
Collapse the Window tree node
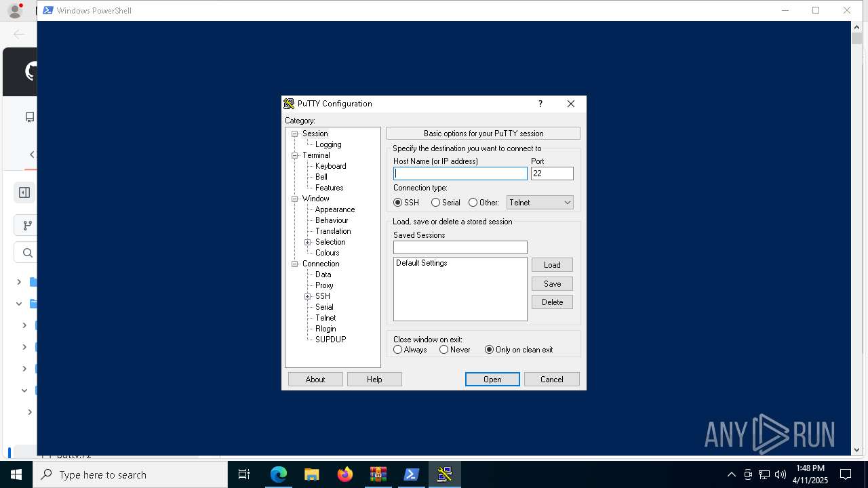tap(295, 199)
